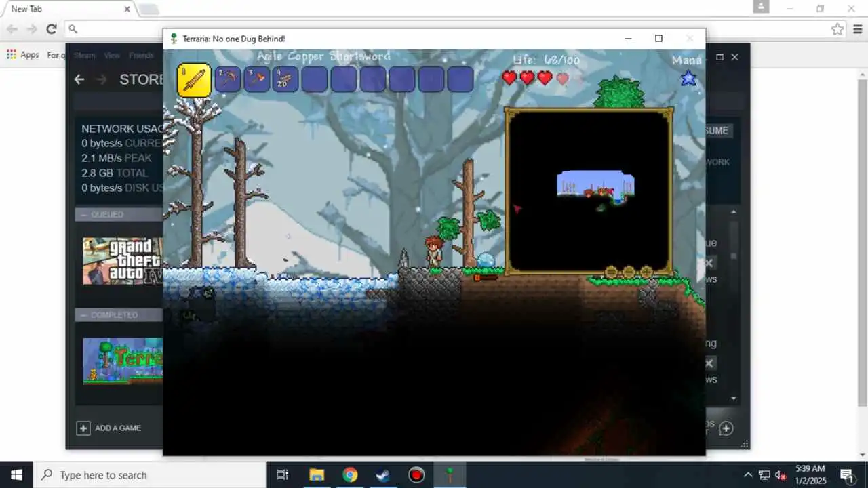
Task: Click the Windows Start button
Action: (x=16, y=474)
